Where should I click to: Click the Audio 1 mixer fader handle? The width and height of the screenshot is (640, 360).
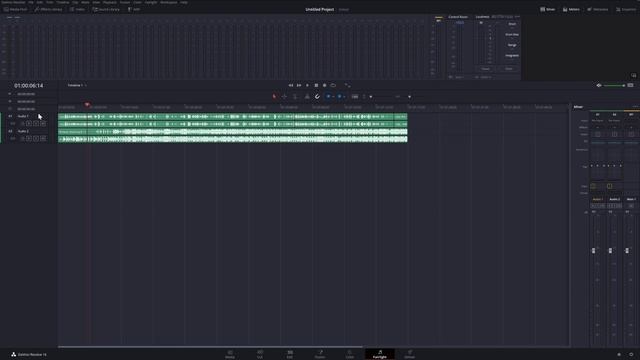point(593,250)
